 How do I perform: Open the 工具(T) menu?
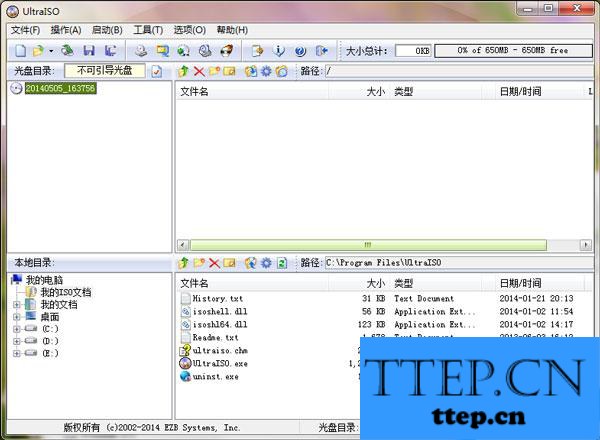(148, 30)
